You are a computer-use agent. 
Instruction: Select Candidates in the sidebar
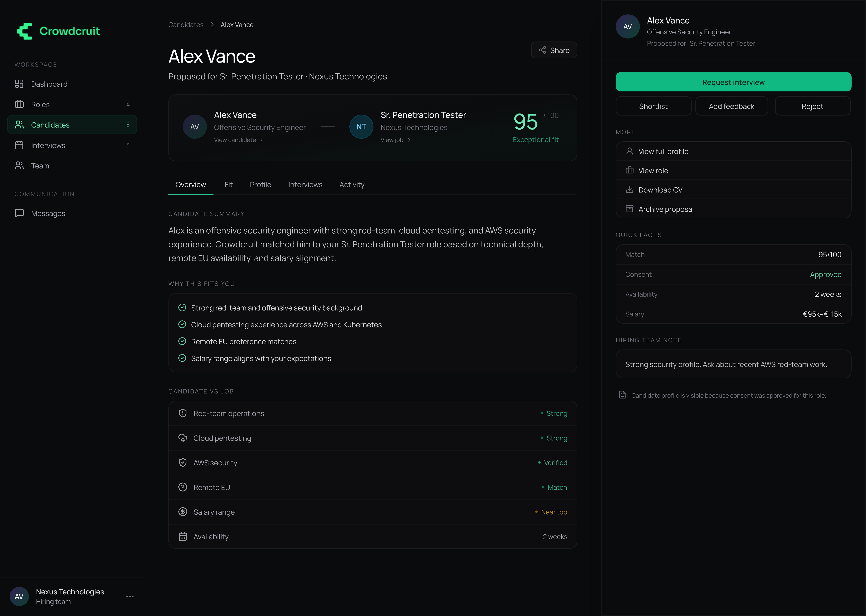click(72, 124)
